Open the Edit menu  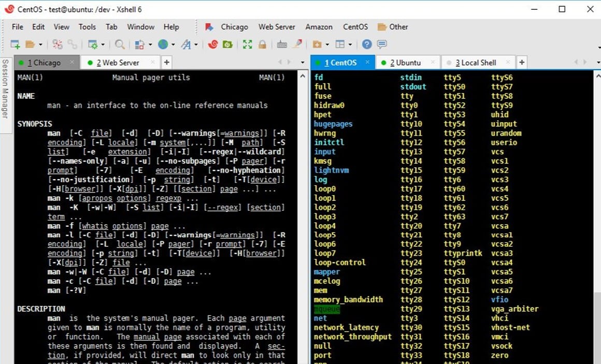tap(38, 27)
